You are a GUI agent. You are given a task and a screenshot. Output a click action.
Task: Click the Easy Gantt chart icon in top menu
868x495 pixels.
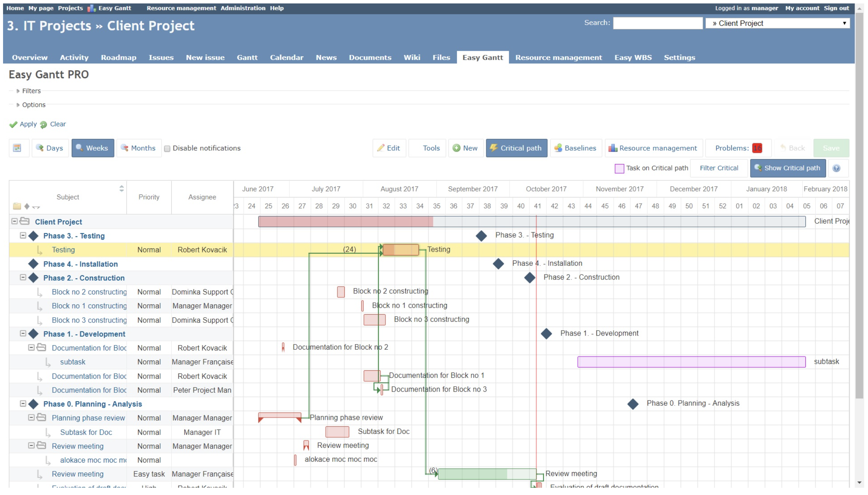tap(92, 8)
